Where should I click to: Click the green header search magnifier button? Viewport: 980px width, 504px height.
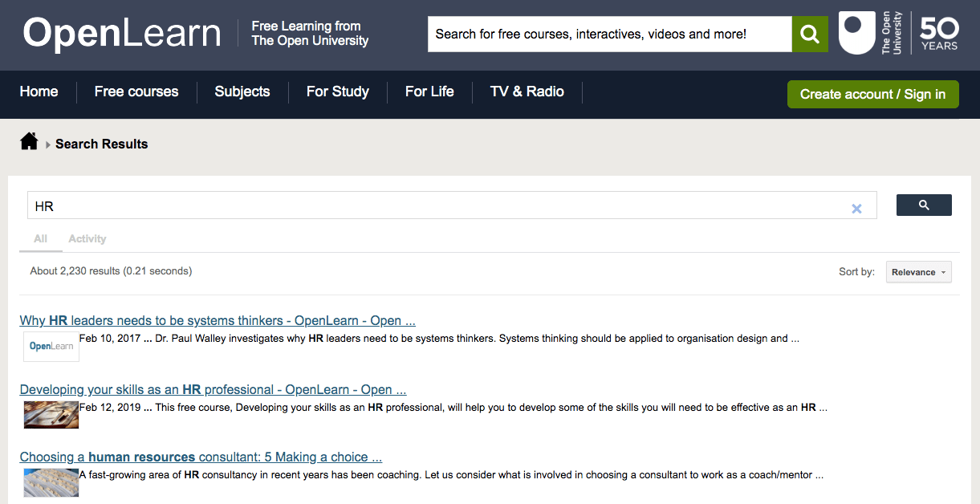pyautogui.click(x=810, y=35)
